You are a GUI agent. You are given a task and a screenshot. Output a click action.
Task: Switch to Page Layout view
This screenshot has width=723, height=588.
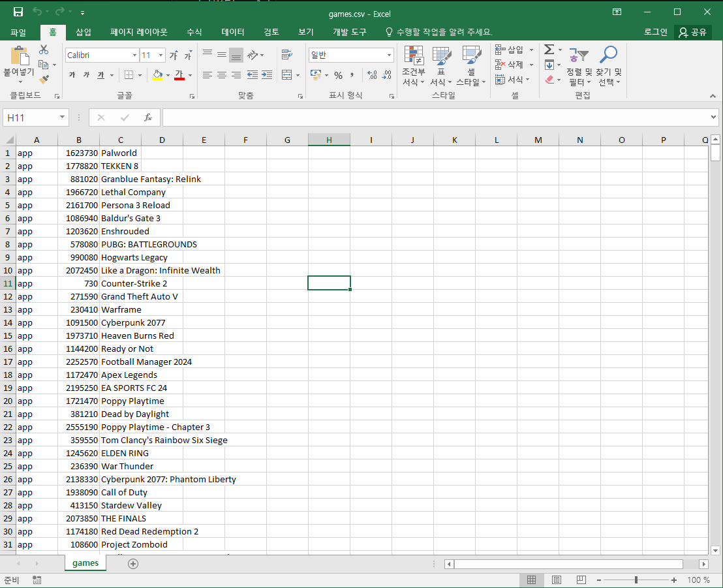(x=557, y=580)
